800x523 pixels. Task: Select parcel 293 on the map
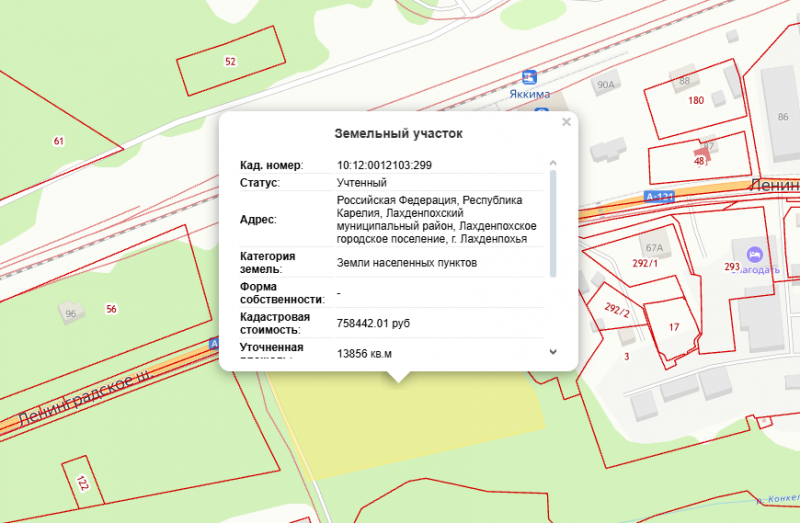point(732,267)
